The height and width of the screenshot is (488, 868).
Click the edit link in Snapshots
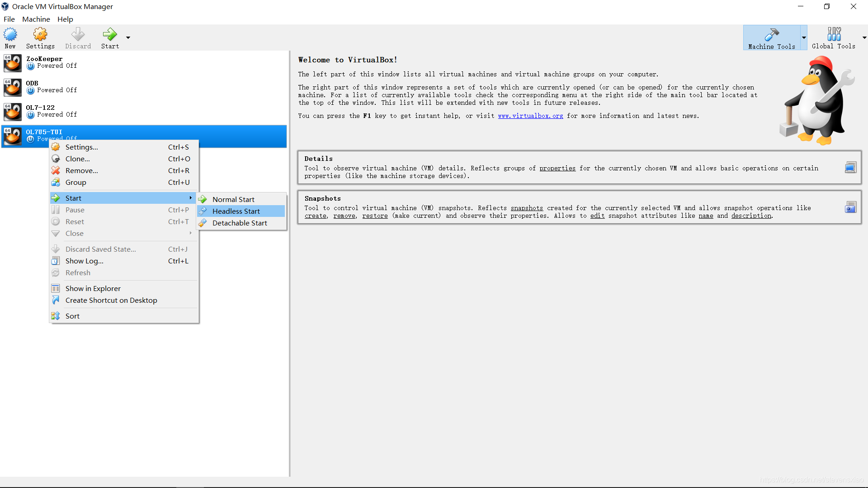[x=597, y=216]
